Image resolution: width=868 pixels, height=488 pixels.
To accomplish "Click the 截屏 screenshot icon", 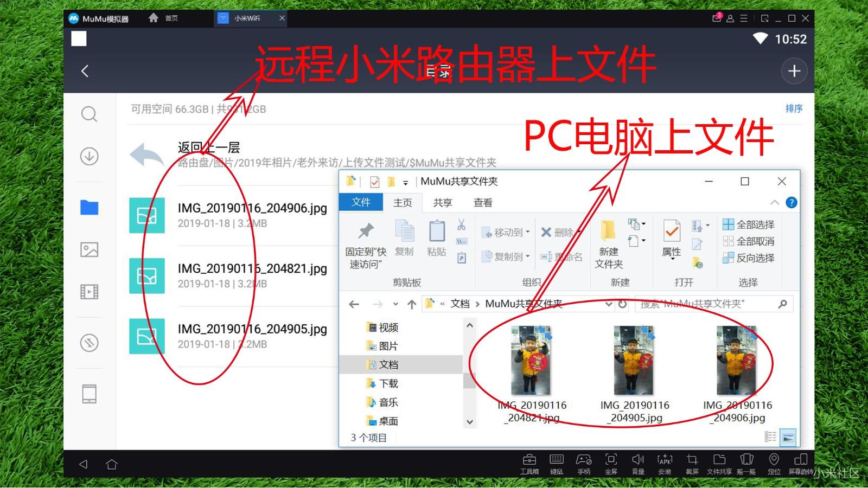I will (692, 464).
